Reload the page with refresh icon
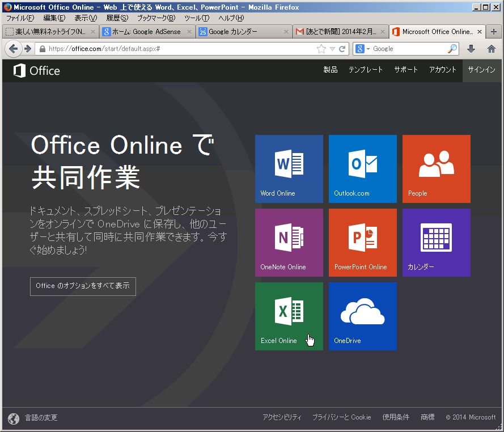504x432 pixels. click(342, 49)
